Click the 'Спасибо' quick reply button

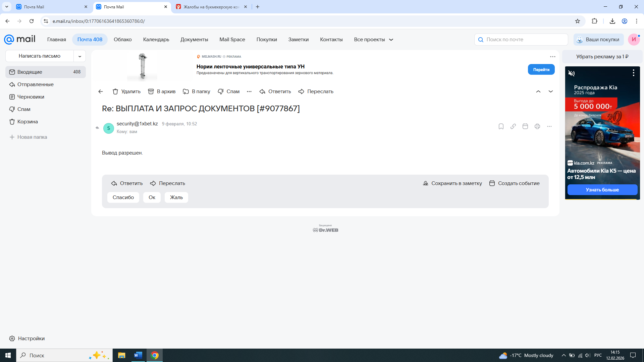coord(123,197)
